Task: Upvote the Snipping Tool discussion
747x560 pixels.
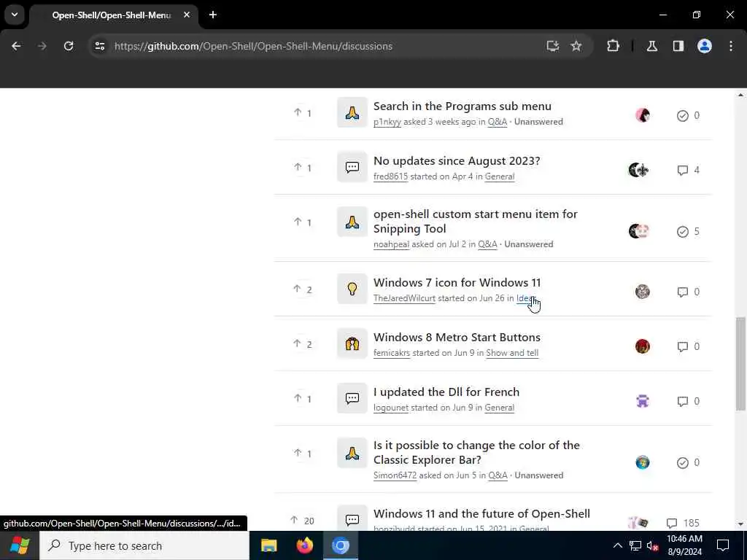Action: (x=303, y=222)
